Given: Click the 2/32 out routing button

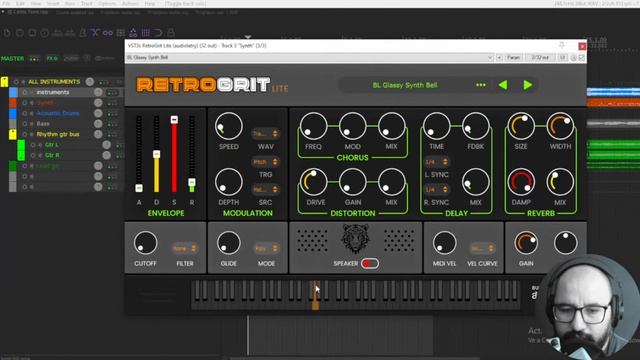Looking at the screenshot, I should (x=540, y=58).
